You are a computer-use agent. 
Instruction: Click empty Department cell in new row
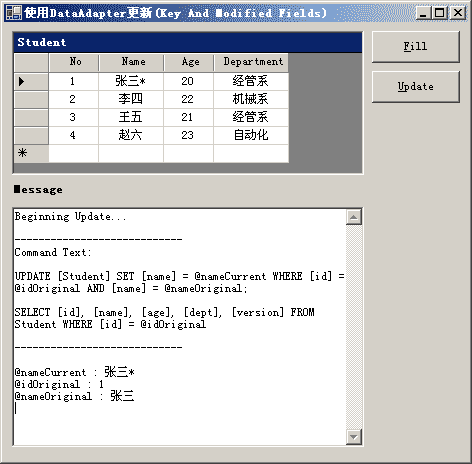pos(251,153)
